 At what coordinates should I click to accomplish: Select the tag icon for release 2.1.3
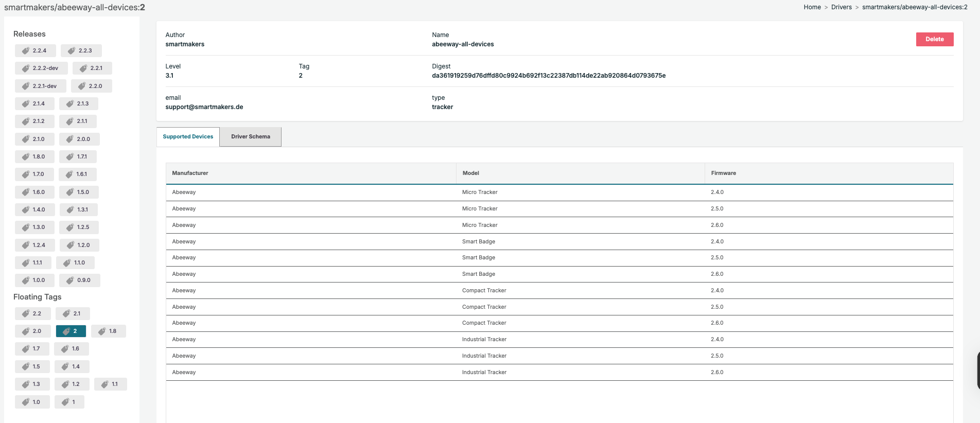click(70, 103)
